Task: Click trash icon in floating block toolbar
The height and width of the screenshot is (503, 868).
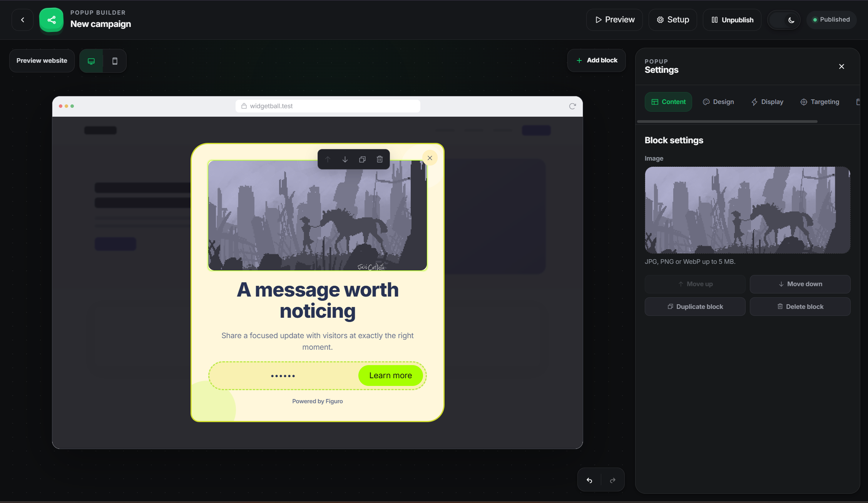Action: [x=380, y=159]
